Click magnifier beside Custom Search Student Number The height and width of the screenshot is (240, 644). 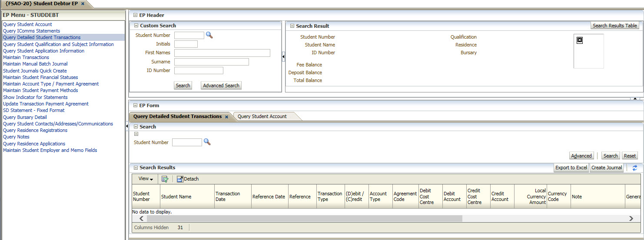209,35
